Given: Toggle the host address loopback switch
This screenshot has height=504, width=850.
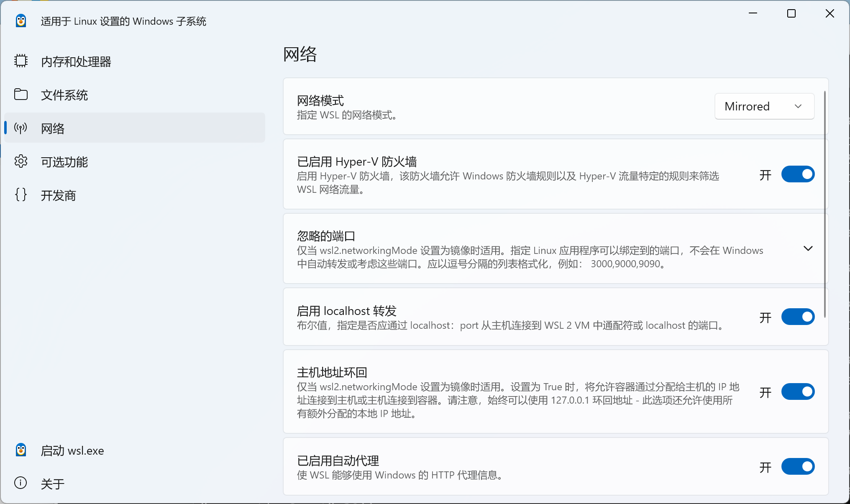Looking at the screenshot, I should [x=797, y=392].
